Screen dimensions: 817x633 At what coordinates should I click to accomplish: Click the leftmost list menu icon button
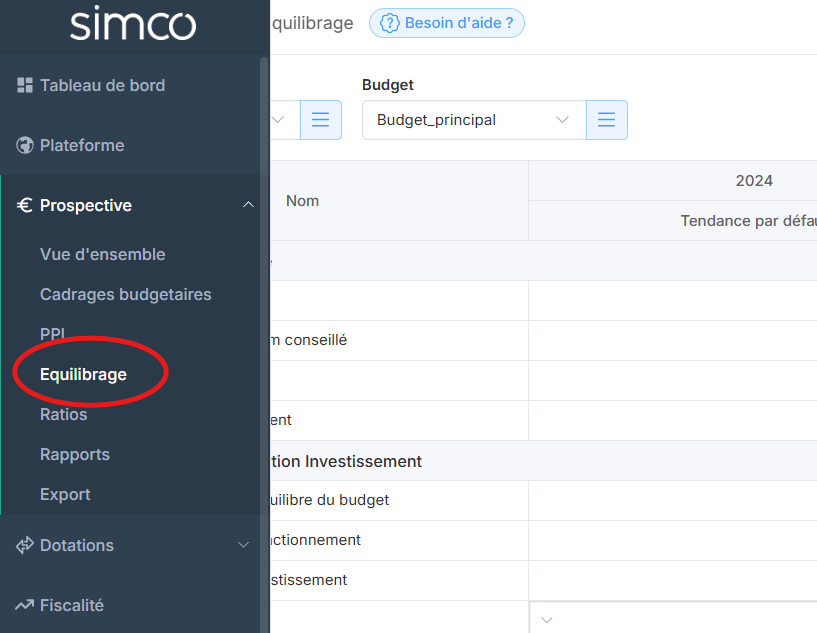coord(320,120)
